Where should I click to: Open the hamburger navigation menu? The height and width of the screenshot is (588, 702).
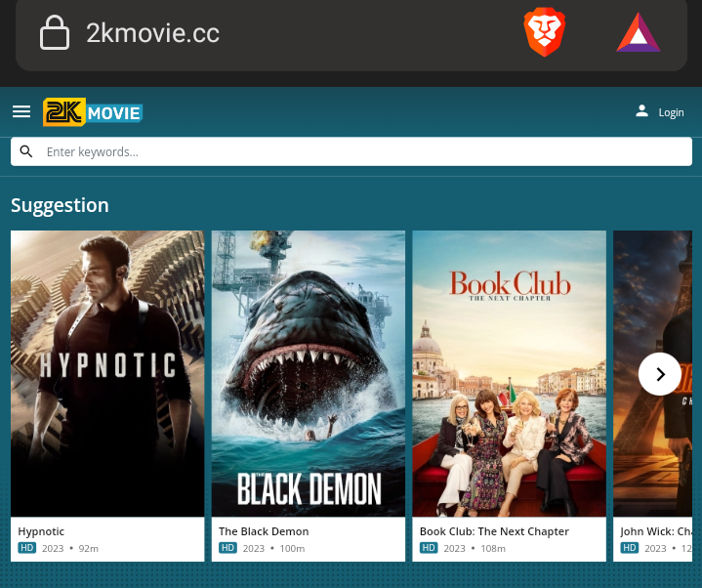tap(21, 111)
